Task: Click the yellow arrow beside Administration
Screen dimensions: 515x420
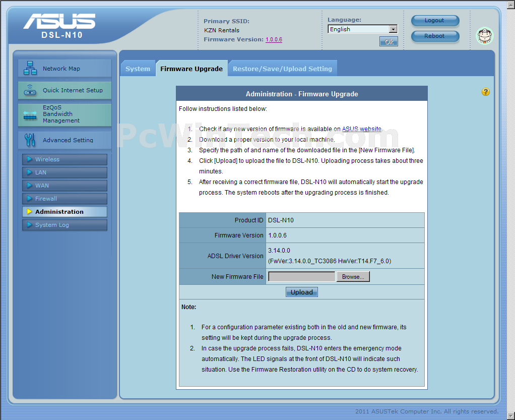Action: 30,212
